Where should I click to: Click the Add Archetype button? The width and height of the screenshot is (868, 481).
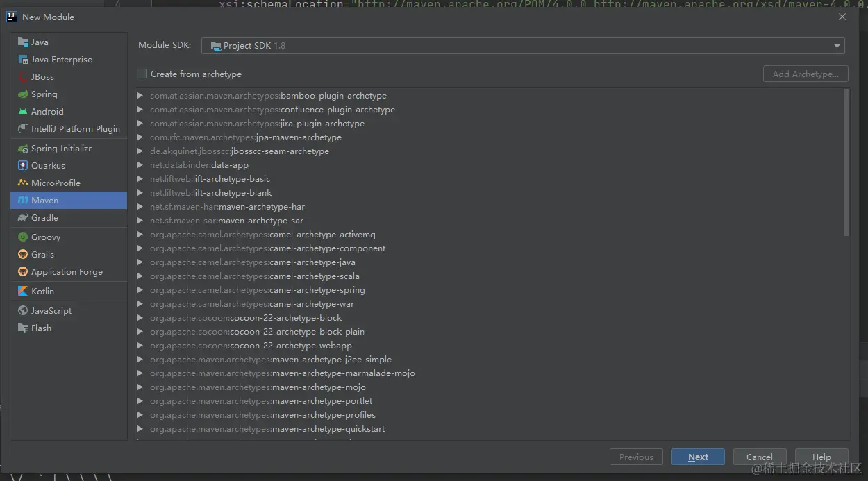pyautogui.click(x=806, y=74)
